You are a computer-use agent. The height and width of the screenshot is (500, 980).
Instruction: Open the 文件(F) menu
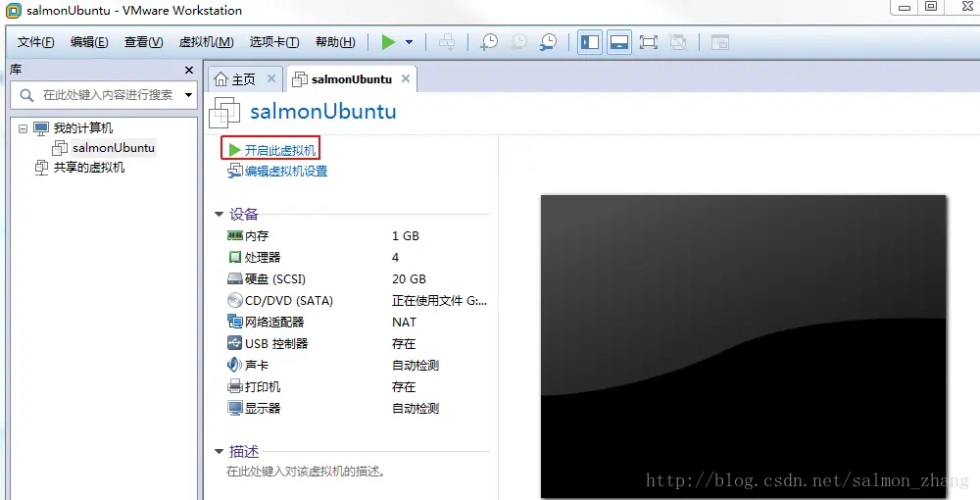[x=35, y=42]
